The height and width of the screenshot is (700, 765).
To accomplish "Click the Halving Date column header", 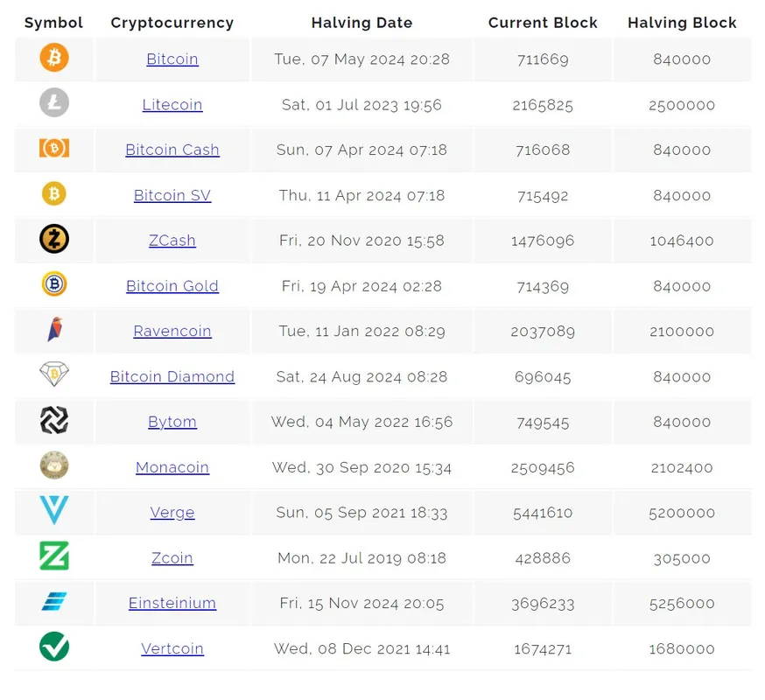I will 362,23.
